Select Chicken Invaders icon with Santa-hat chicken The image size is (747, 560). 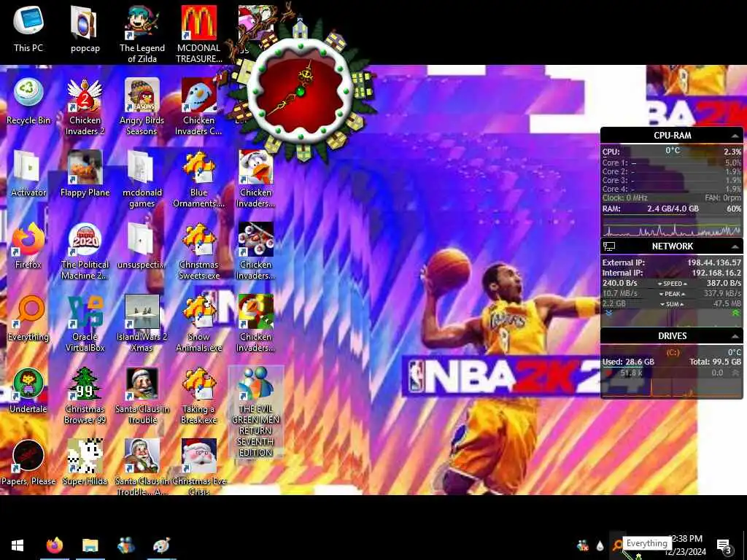point(256,179)
